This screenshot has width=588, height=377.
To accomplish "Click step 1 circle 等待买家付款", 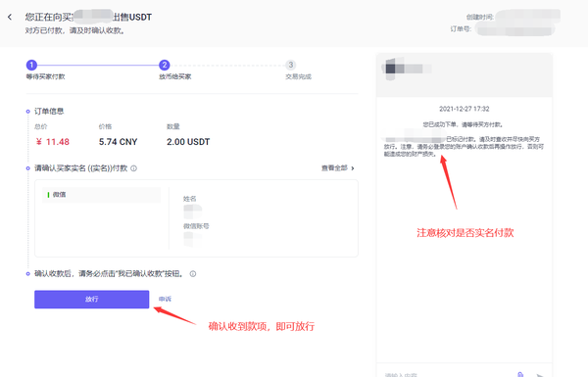I will [x=31, y=66].
